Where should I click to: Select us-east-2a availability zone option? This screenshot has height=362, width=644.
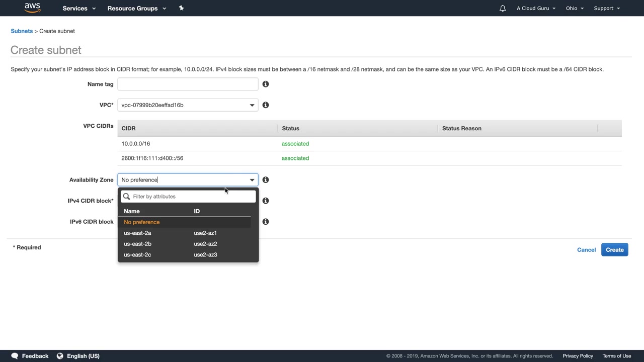tap(137, 233)
